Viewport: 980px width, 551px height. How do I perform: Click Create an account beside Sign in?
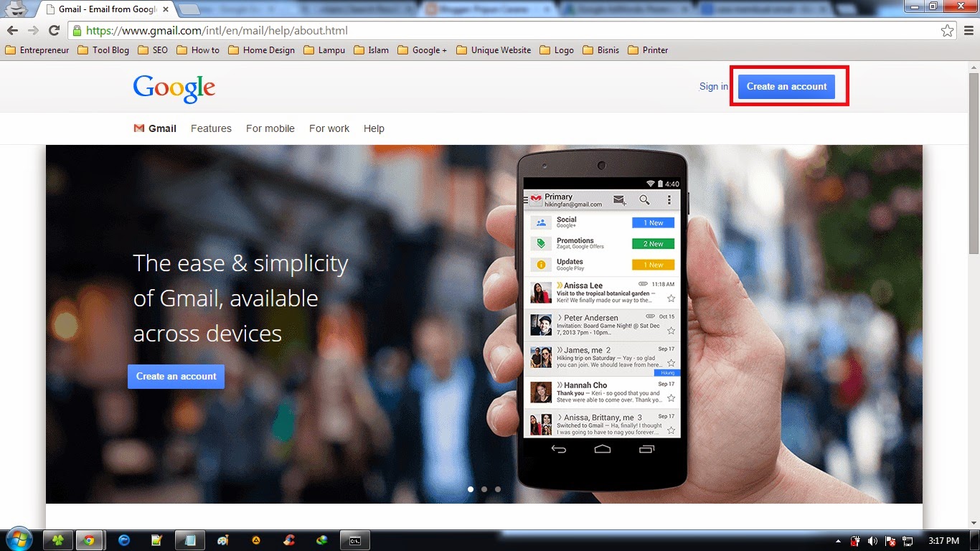point(787,86)
